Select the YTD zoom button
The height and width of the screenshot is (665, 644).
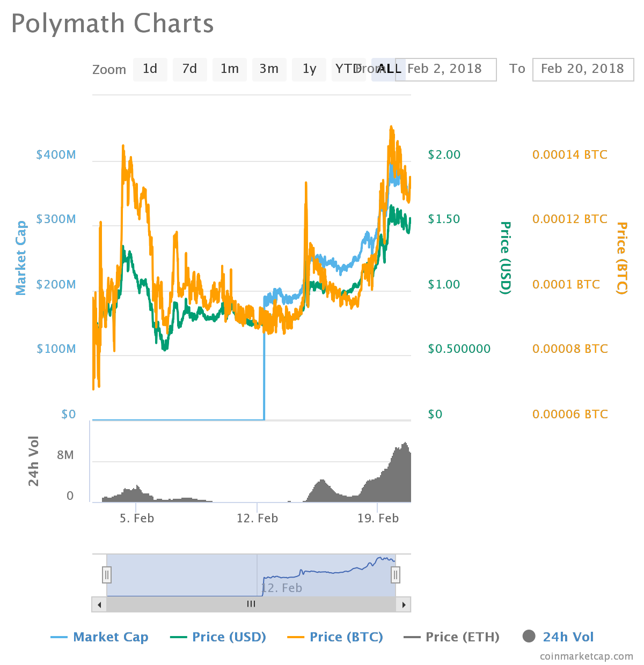pos(348,69)
